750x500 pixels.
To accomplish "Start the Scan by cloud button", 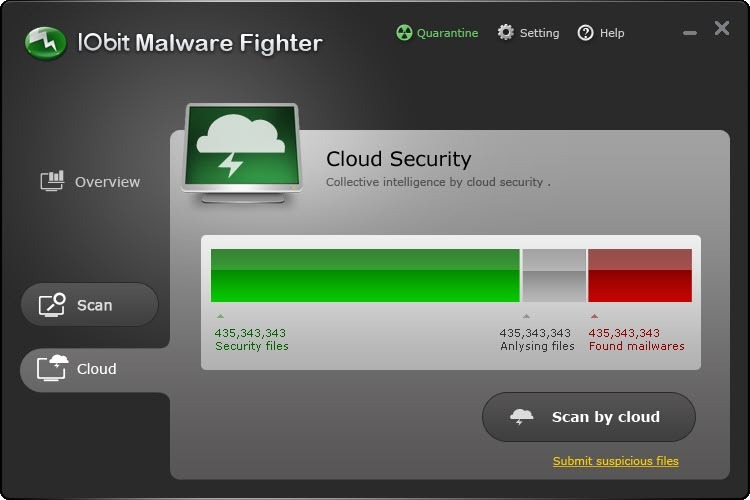I will [x=589, y=417].
